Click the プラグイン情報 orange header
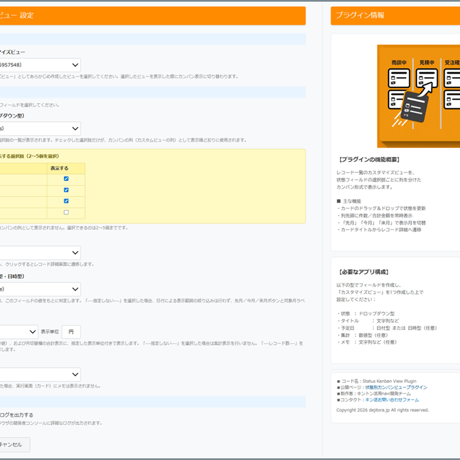 pos(395,16)
